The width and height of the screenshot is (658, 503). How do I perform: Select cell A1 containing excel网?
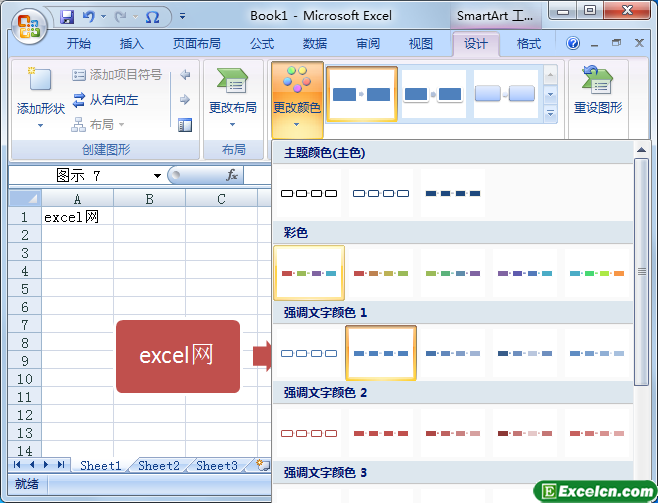[x=77, y=216]
